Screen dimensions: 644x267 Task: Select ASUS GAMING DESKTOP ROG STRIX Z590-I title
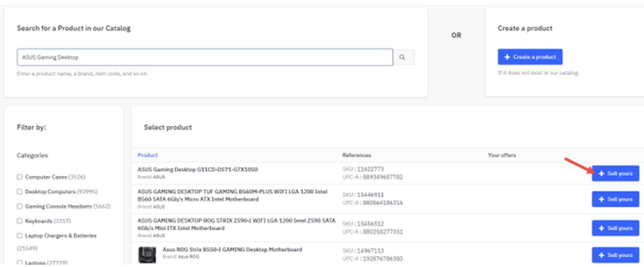point(236,224)
